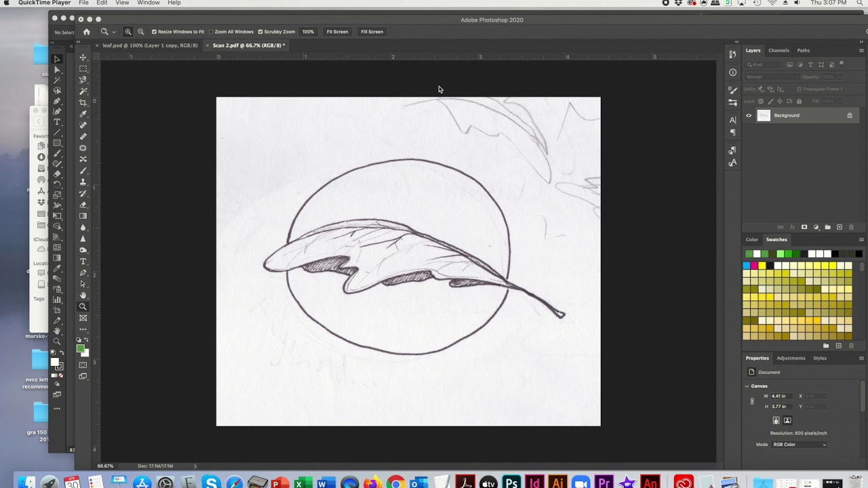This screenshot has width=868, height=488.
Task: Open the History panel icon
Action: point(732,54)
